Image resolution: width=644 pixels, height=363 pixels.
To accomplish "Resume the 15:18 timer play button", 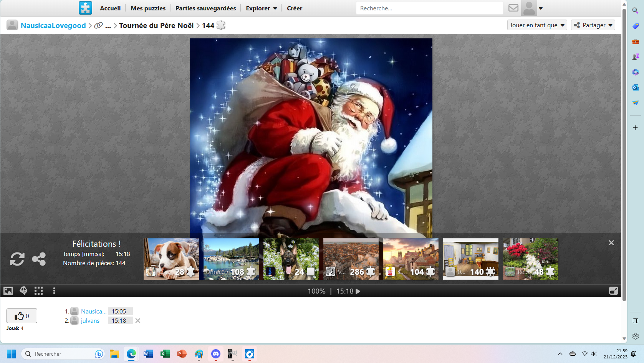I will pyautogui.click(x=358, y=291).
